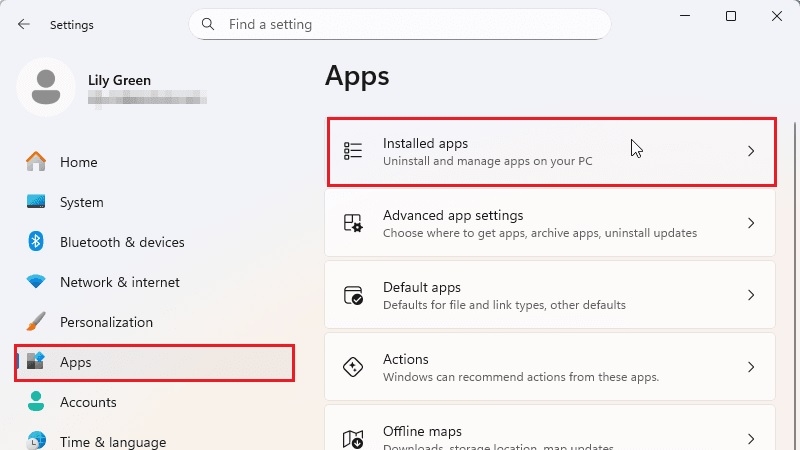Click the Accounts person icon

click(x=36, y=401)
